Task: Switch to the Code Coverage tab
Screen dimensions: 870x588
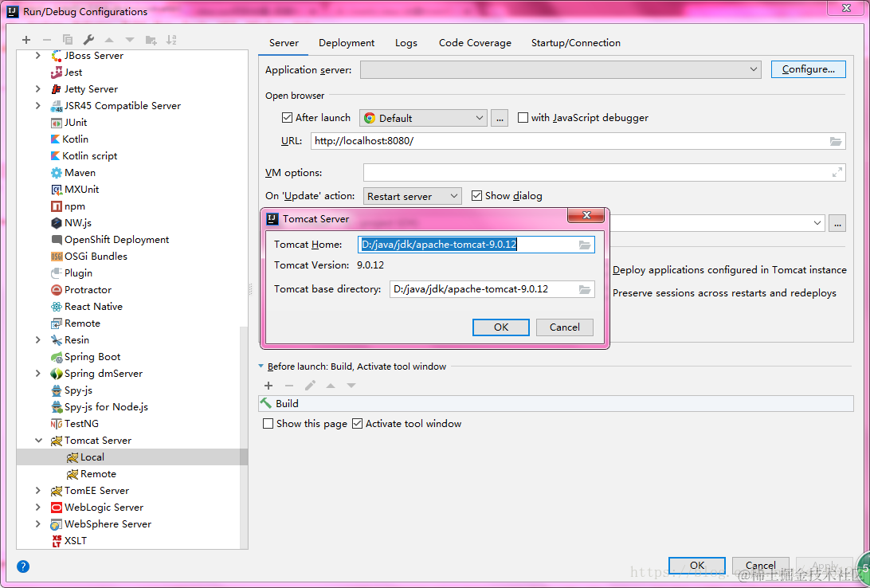Action: click(x=475, y=43)
